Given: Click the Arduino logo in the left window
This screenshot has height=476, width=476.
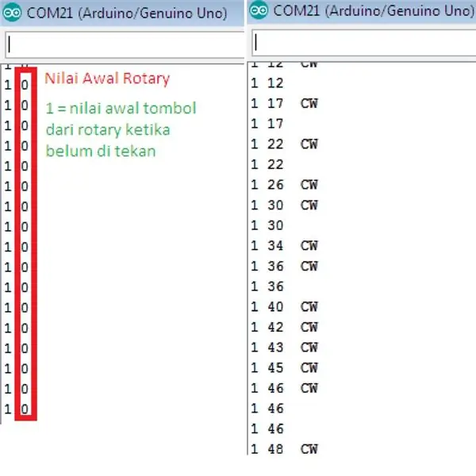Looking at the screenshot, I should pyautogui.click(x=12, y=13).
